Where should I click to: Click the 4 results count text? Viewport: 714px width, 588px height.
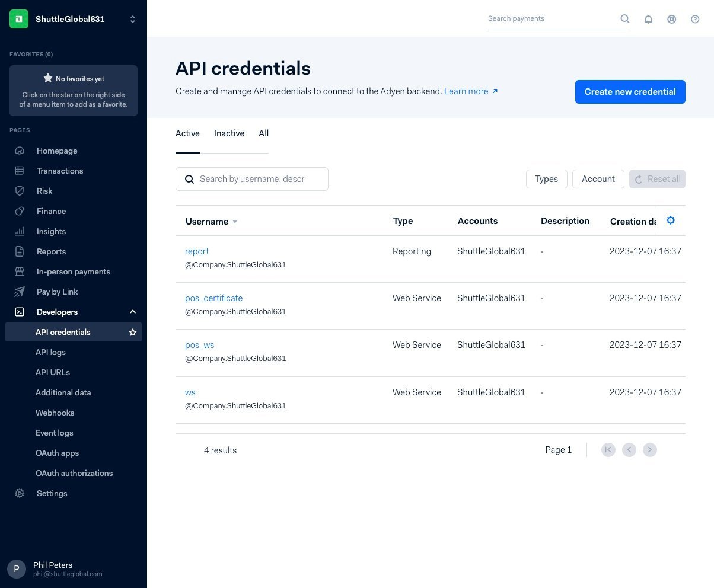coord(220,450)
